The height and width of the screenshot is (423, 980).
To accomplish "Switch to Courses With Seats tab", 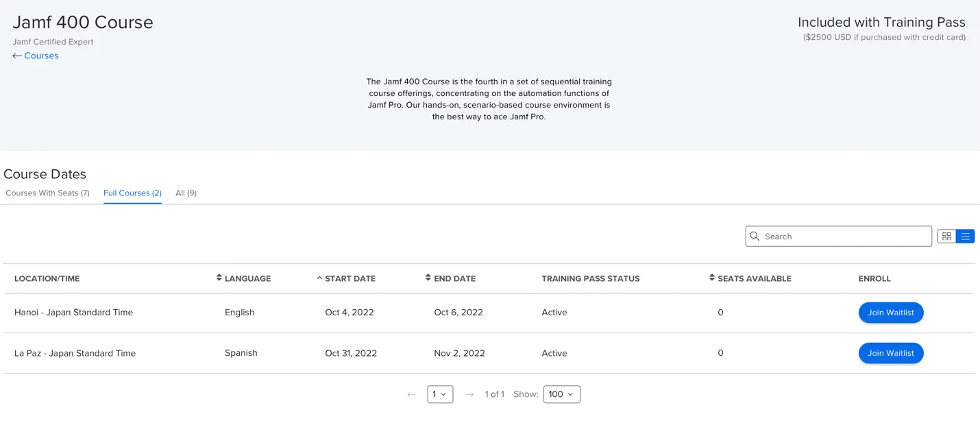I will [47, 193].
